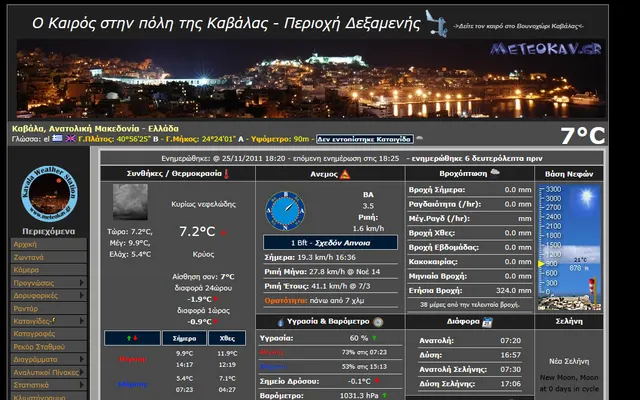Click the Kavala Weather Station round logo

[49, 193]
